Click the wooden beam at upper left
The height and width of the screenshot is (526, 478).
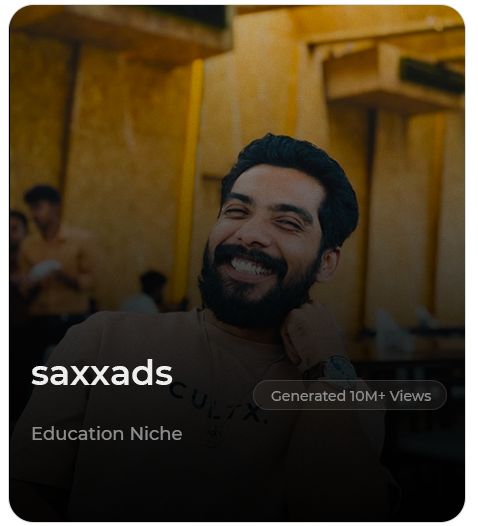click(121, 32)
